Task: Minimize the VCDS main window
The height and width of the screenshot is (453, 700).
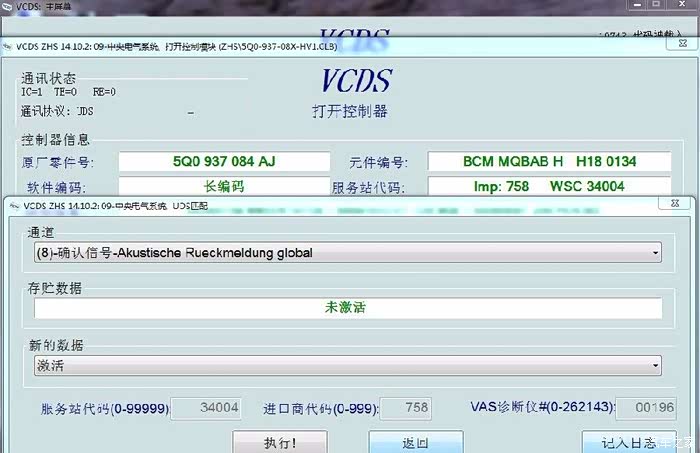Action: pos(638,5)
